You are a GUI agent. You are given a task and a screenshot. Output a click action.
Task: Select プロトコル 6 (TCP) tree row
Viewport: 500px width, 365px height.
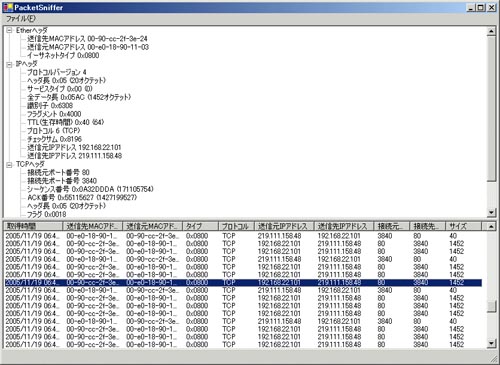54,131
